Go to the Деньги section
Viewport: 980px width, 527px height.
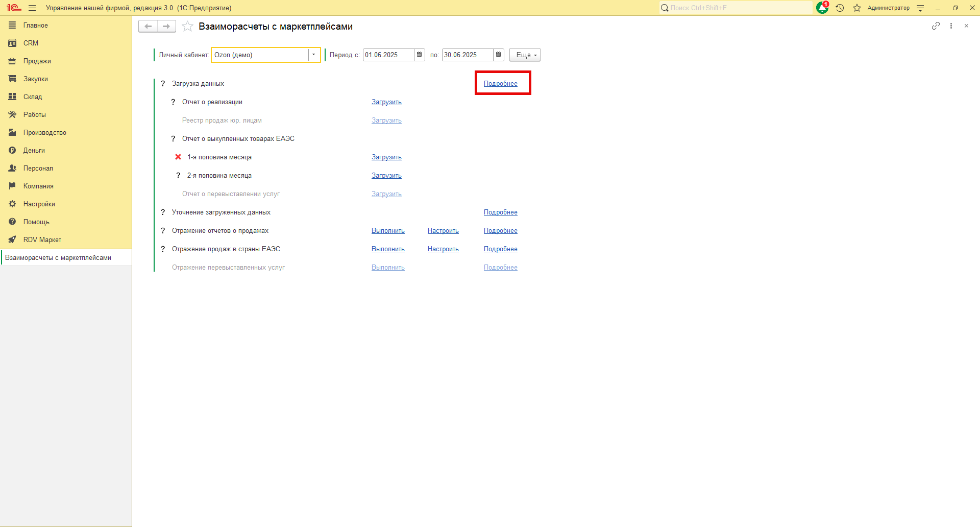click(34, 151)
